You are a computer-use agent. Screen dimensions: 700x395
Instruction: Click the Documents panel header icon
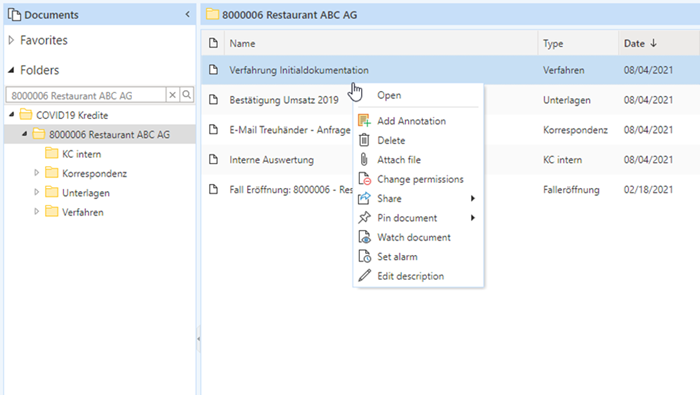tap(14, 15)
